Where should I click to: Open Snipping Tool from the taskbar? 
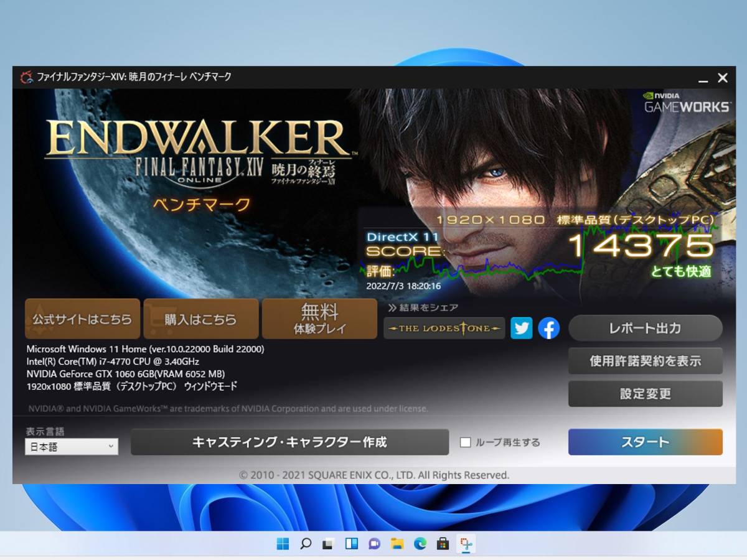pos(466,544)
